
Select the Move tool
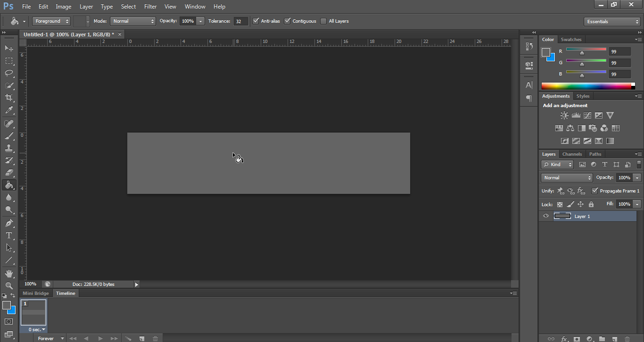[x=9, y=48]
